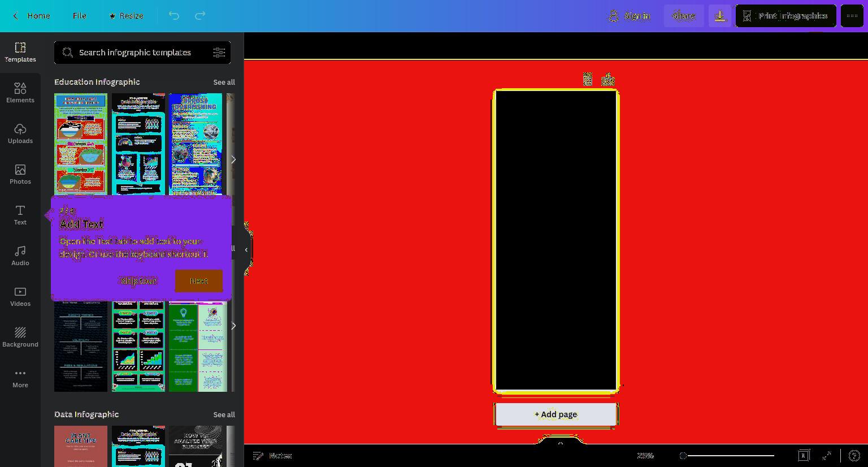Open the Text sidebar tab

coord(20,215)
